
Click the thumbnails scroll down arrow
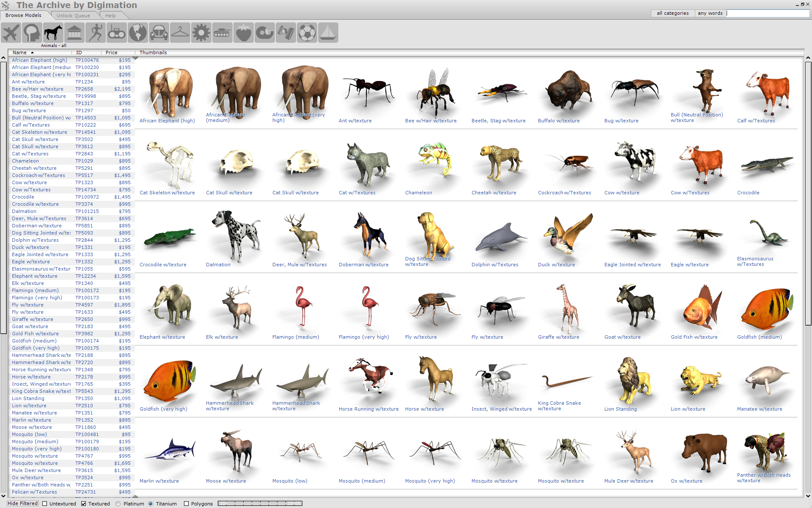808,495
